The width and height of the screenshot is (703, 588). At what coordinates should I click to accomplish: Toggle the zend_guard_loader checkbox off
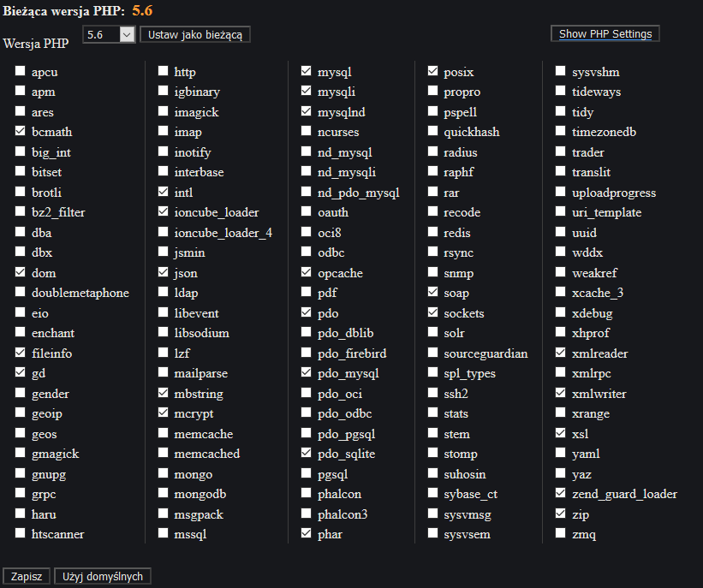coord(561,494)
